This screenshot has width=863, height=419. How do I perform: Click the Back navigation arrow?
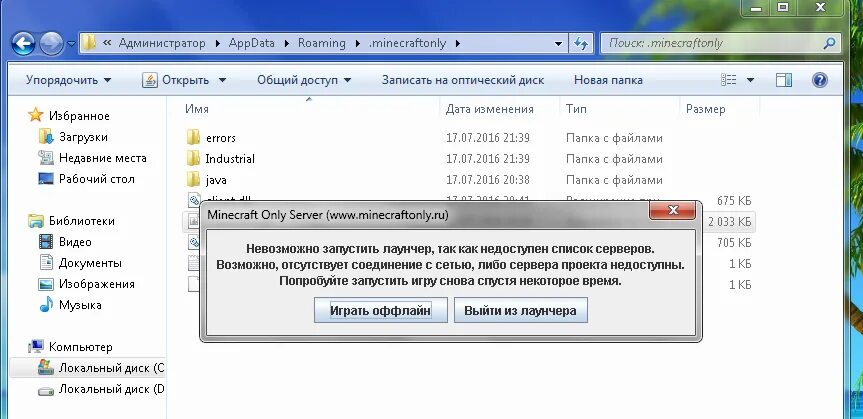[23, 43]
